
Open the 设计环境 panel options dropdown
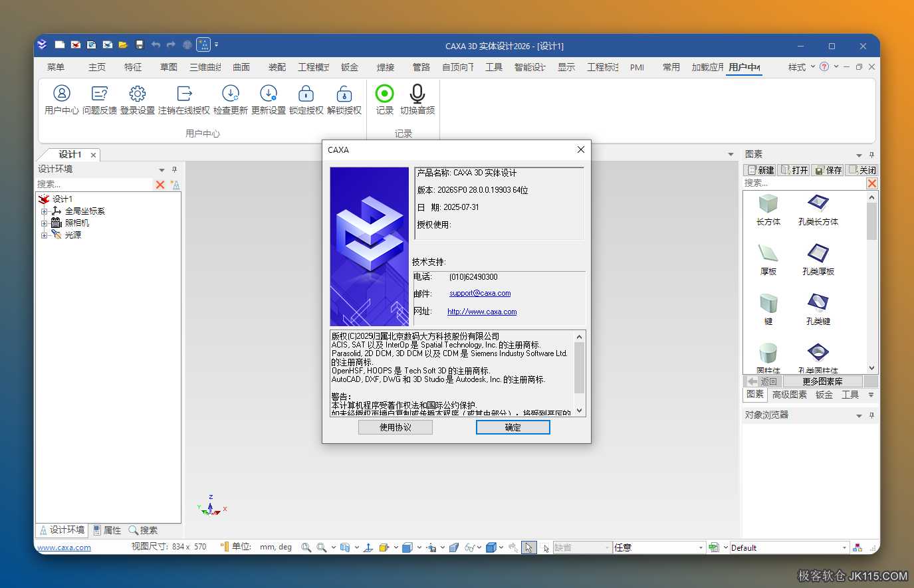(162, 170)
